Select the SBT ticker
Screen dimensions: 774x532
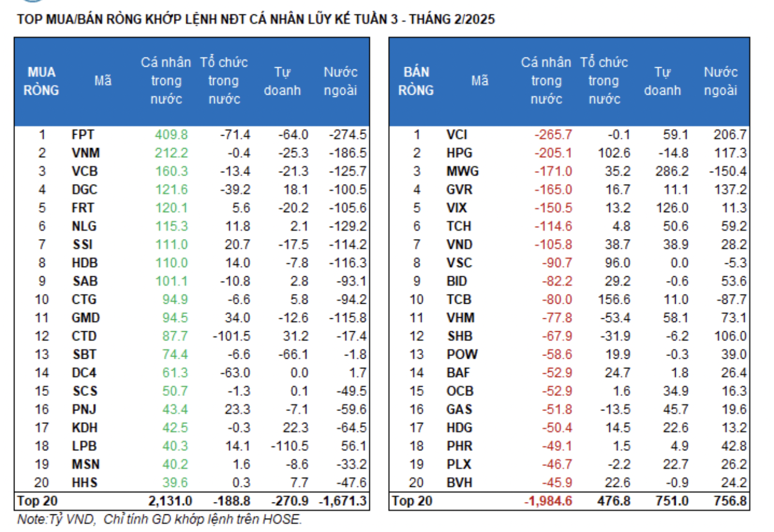(x=84, y=354)
